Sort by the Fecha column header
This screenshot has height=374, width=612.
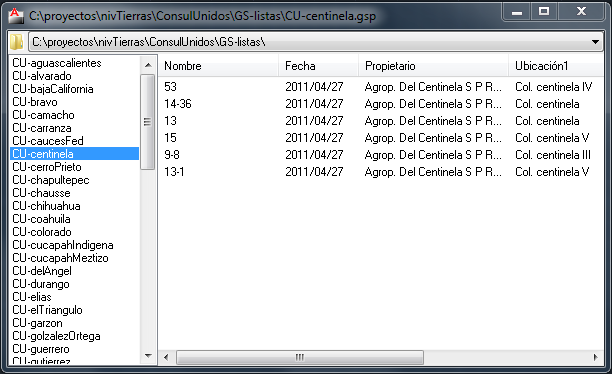click(318, 66)
